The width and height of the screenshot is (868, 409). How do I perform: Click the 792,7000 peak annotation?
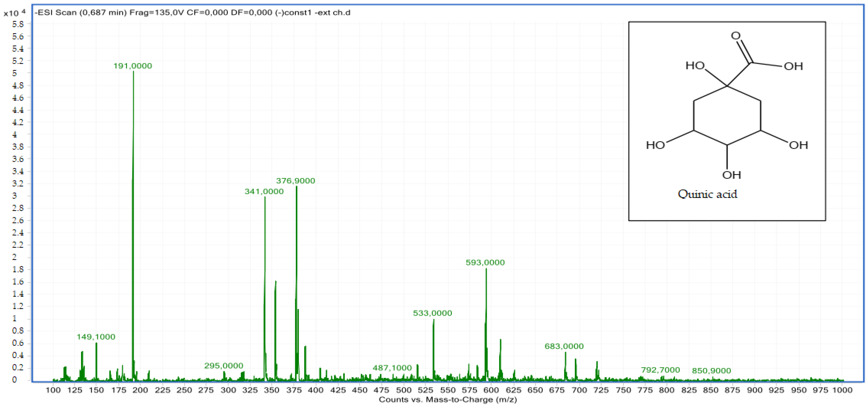661,371
